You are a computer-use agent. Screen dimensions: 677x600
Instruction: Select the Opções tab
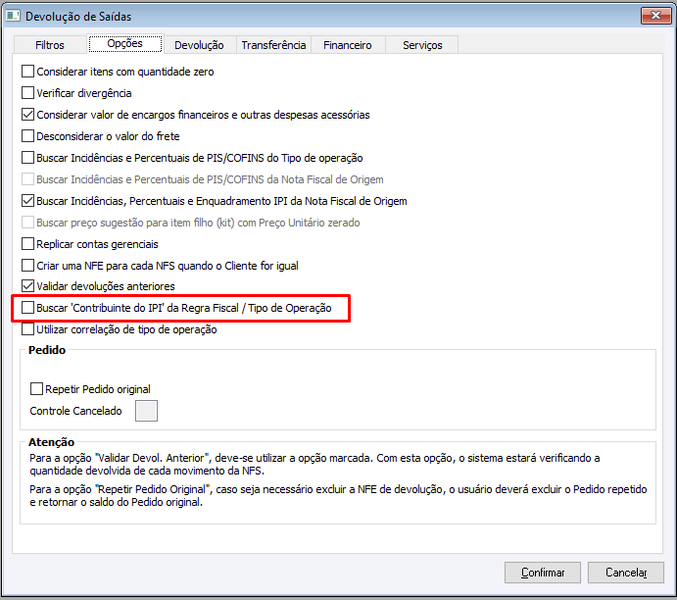point(125,44)
